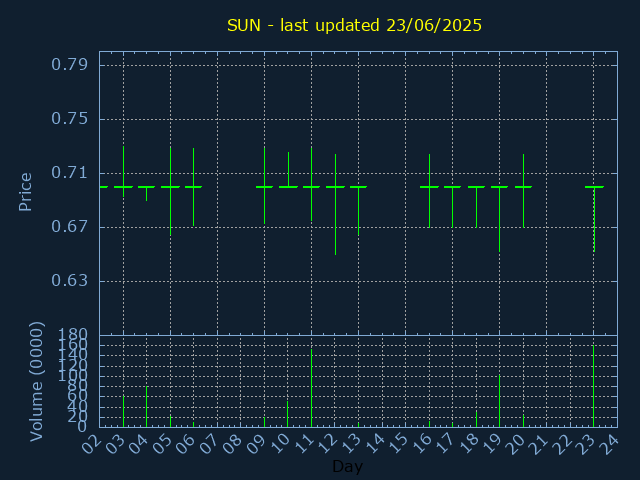
Task: Click the 'Day' x-axis label
Action: pos(347,466)
